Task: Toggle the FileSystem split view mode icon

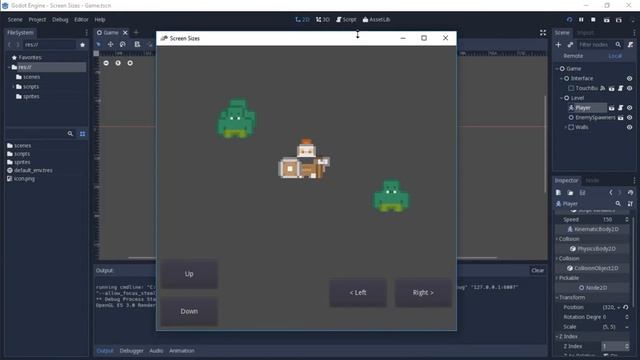Action: click(82, 134)
